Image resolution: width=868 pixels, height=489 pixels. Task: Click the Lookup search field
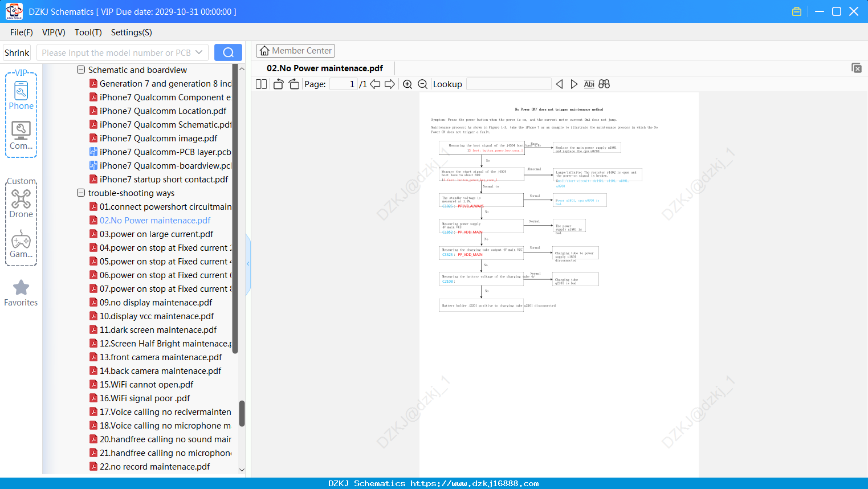point(509,84)
